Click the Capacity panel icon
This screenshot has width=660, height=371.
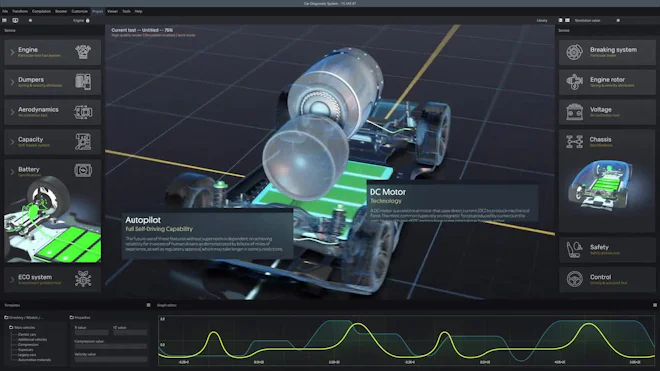point(83,141)
